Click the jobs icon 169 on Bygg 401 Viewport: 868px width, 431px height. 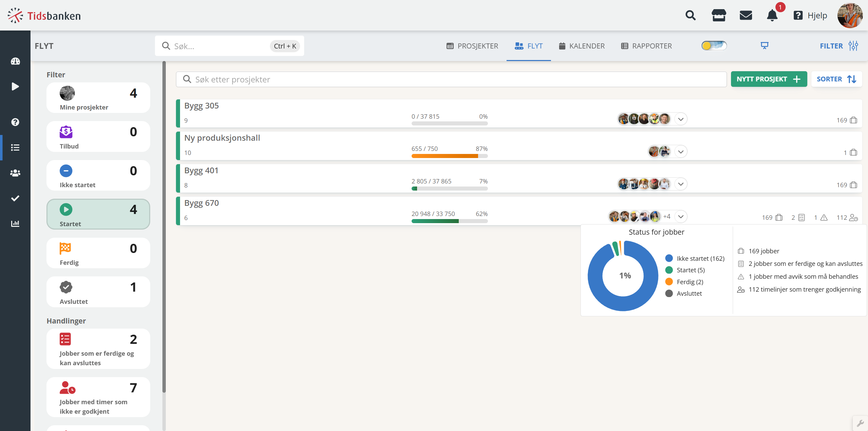pyautogui.click(x=853, y=185)
